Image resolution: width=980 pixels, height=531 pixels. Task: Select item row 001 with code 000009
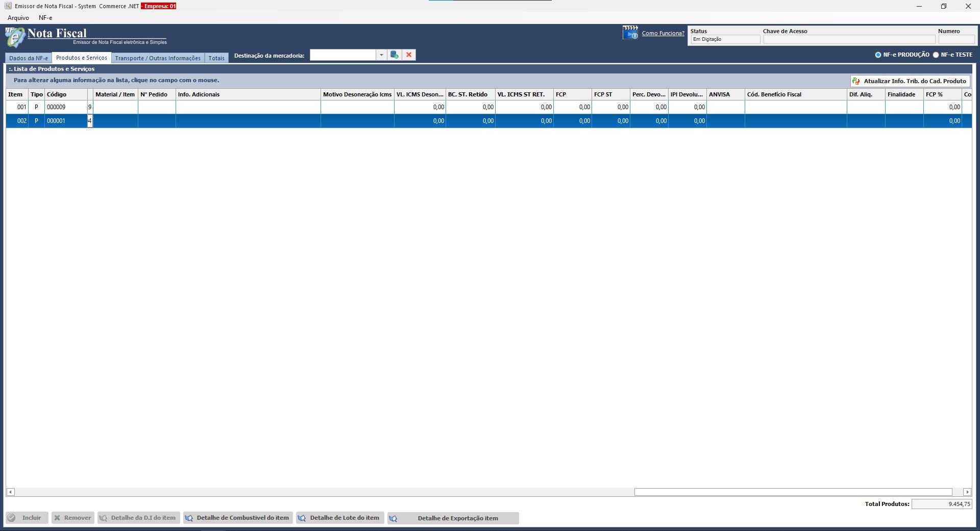pyautogui.click(x=56, y=107)
